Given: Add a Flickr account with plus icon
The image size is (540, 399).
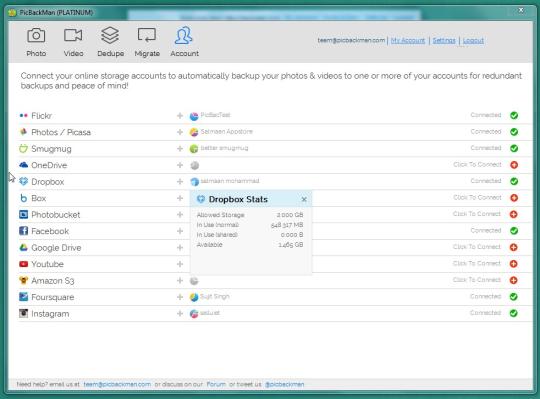Looking at the screenshot, I should click(180, 116).
